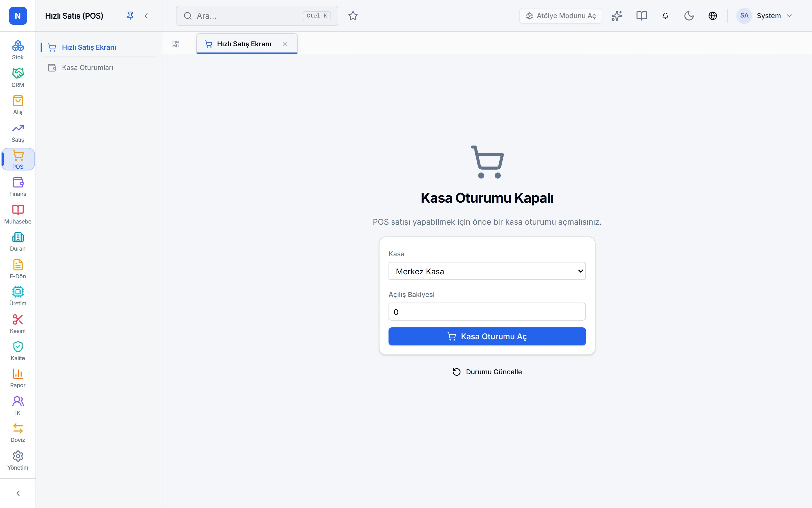Click the Açılış Bakiyesi amount field
The image size is (812, 508).
pyautogui.click(x=487, y=312)
